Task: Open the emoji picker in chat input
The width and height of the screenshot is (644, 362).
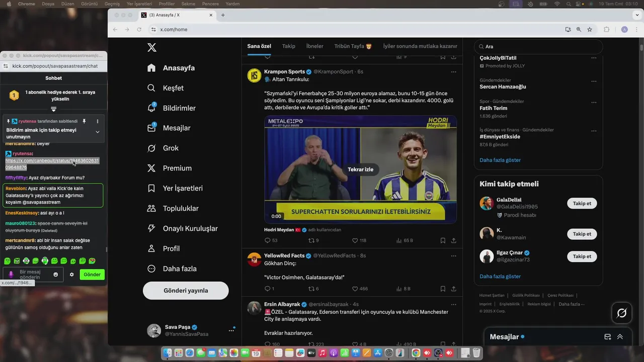Action: point(56,275)
